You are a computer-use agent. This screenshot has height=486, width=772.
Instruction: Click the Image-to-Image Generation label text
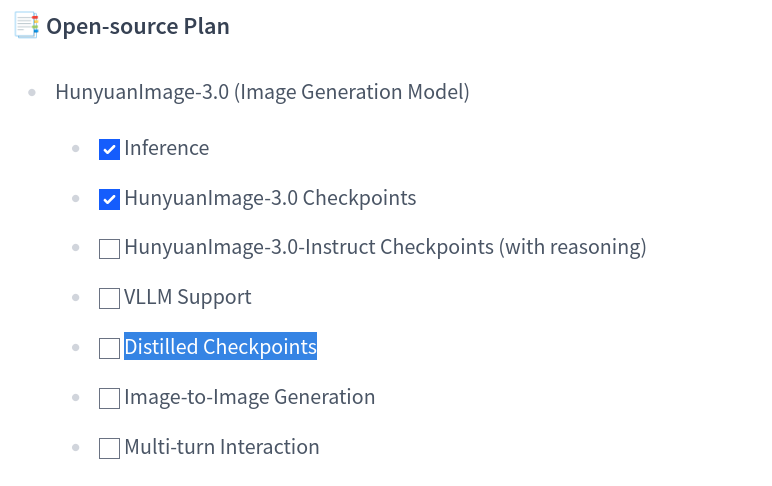pos(250,397)
